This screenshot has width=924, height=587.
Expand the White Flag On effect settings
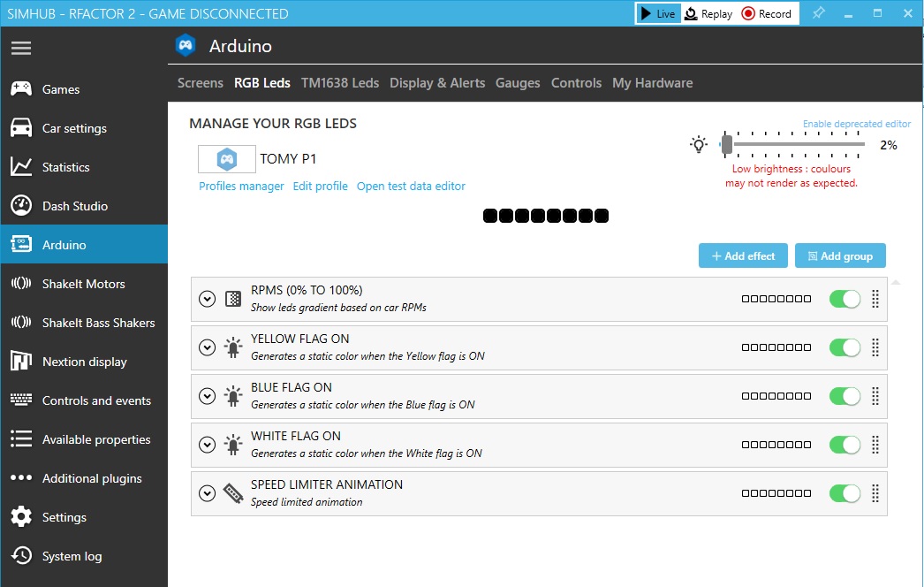(x=207, y=445)
